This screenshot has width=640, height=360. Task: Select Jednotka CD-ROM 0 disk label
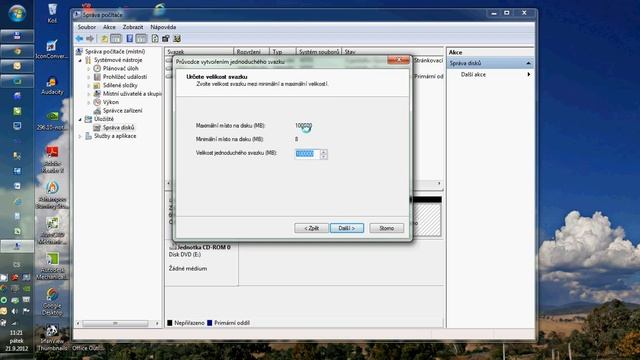click(203, 247)
